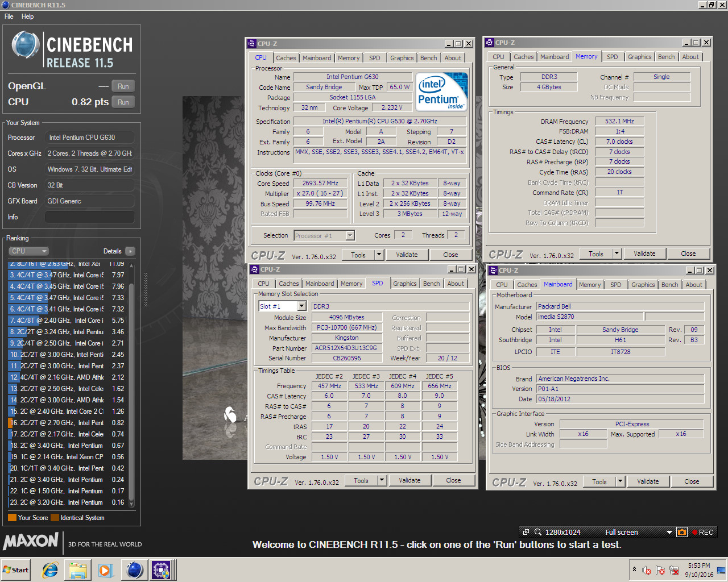Select the SPD tab in the Memory tab window
The width and height of the screenshot is (728, 582).
coord(612,57)
